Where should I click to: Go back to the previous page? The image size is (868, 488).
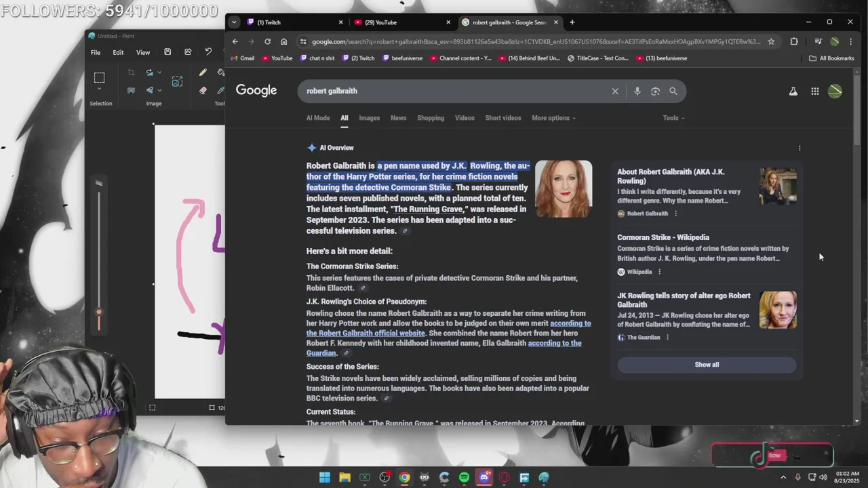tap(235, 41)
